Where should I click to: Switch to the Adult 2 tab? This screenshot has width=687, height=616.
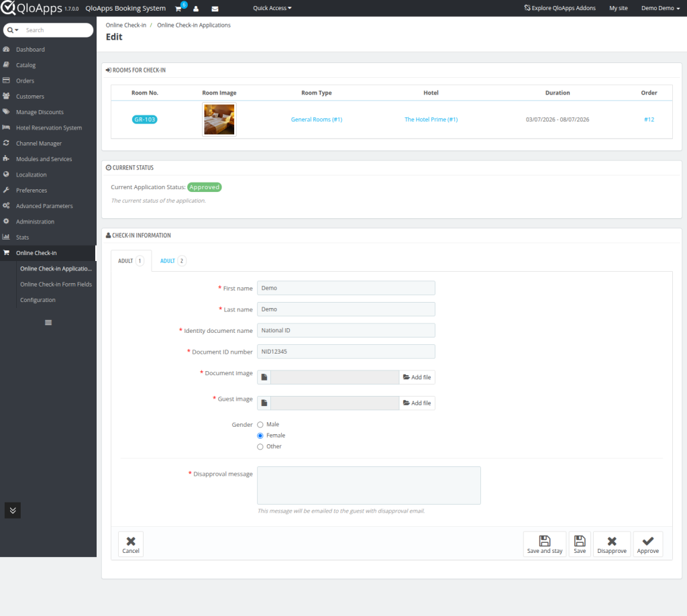pos(172,260)
